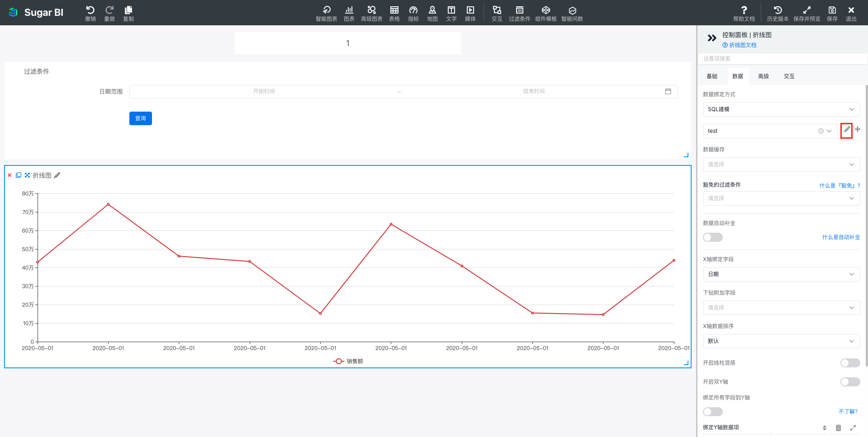Edit the test SQL model with the pencil icon

(846, 130)
